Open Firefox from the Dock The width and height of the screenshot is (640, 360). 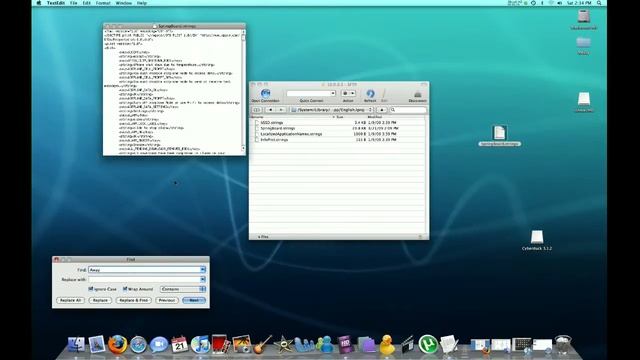click(x=118, y=344)
